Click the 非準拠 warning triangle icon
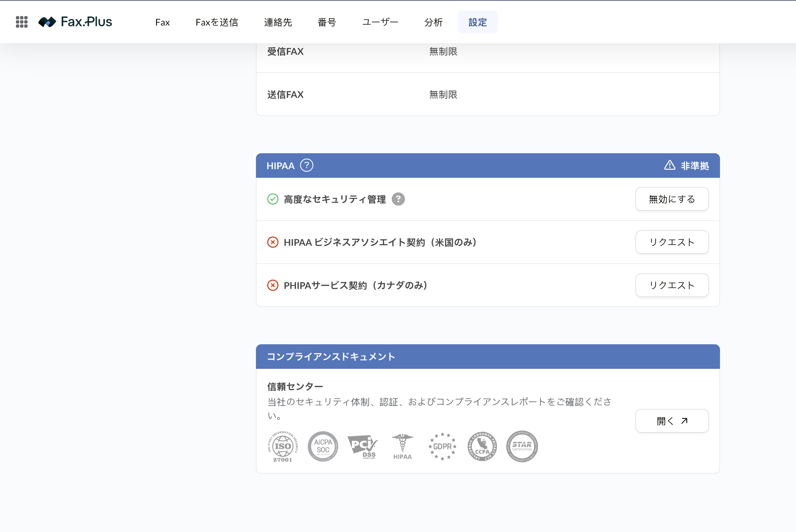 coord(670,165)
